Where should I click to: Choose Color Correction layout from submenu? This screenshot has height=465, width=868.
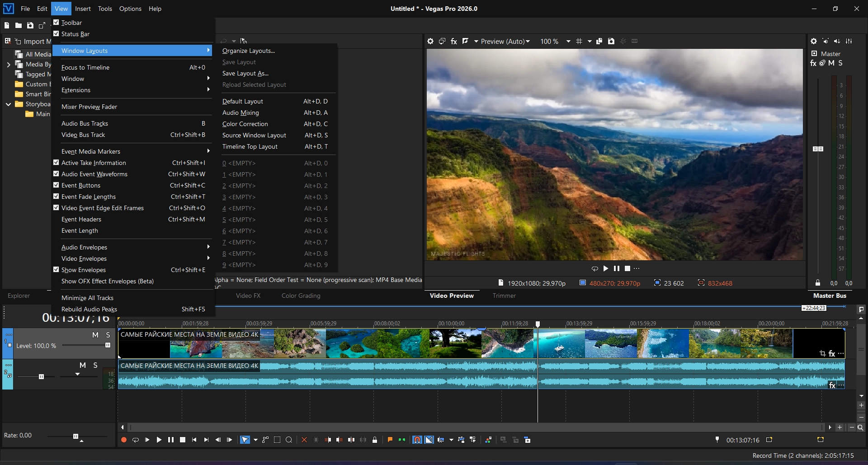click(245, 124)
